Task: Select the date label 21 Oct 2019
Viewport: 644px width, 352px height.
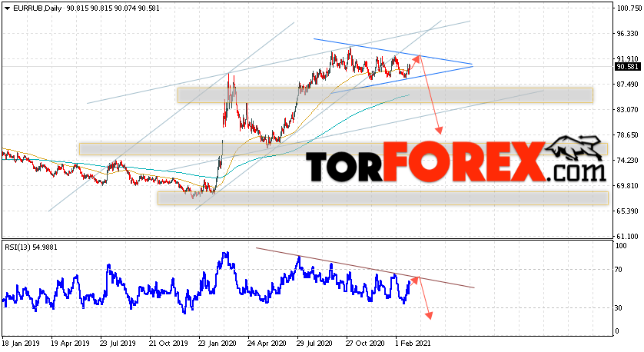Action: pos(169,343)
